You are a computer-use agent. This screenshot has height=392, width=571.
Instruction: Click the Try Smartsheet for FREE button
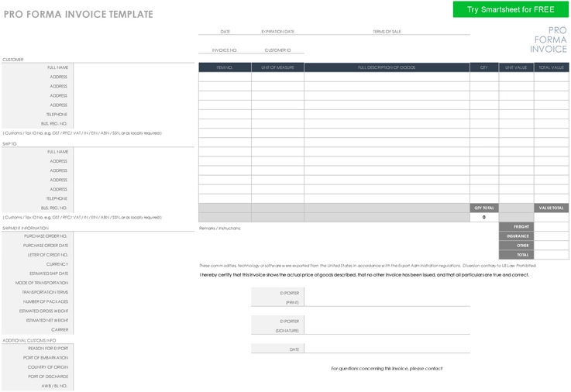click(511, 9)
